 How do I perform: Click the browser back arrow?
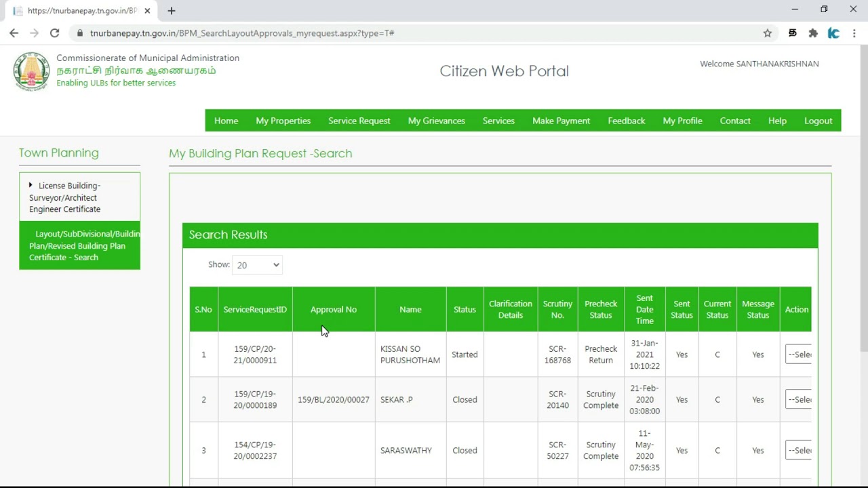[14, 33]
